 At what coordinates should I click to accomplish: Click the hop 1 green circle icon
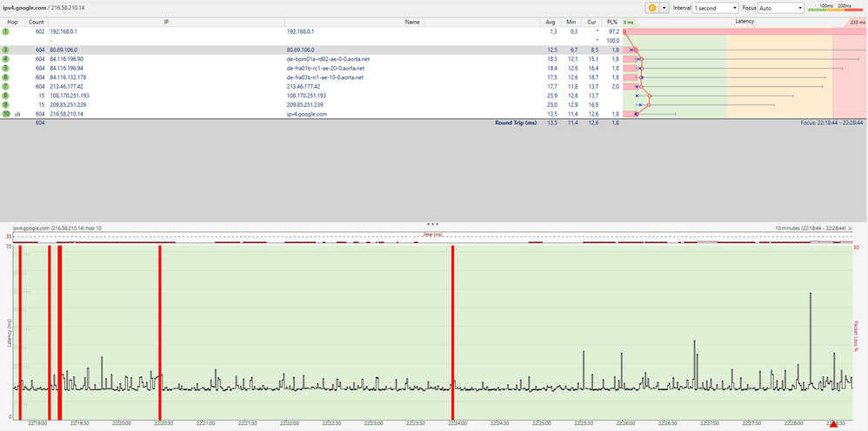5,31
